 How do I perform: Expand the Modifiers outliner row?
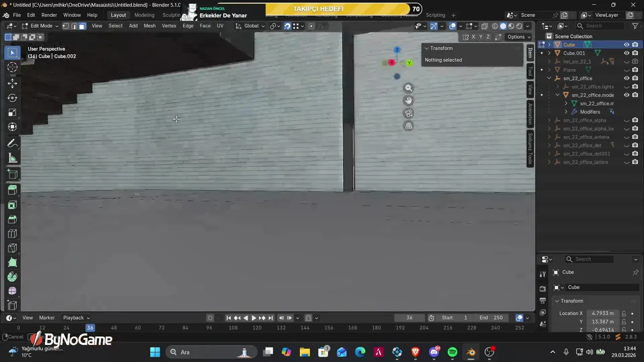pos(566,112)
